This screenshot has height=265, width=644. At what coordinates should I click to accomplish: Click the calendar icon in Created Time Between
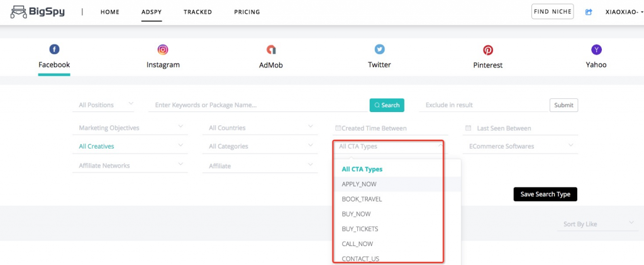pyautogui.click(x=338, y=128)
